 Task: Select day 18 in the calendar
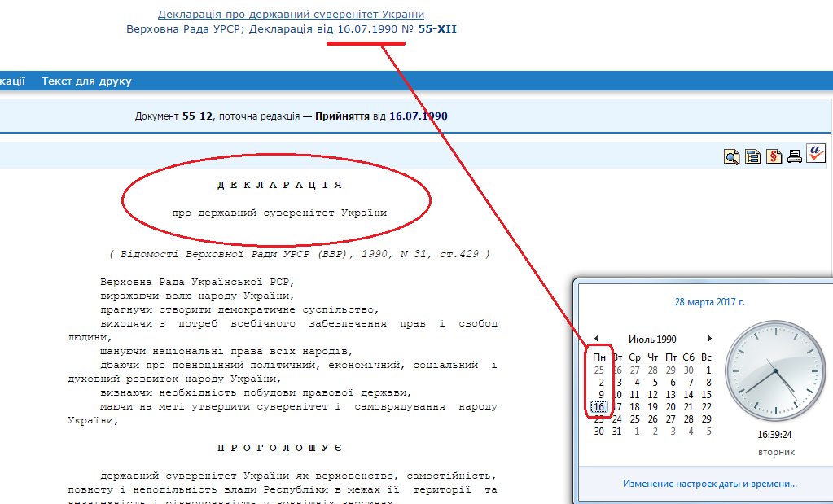634,407
